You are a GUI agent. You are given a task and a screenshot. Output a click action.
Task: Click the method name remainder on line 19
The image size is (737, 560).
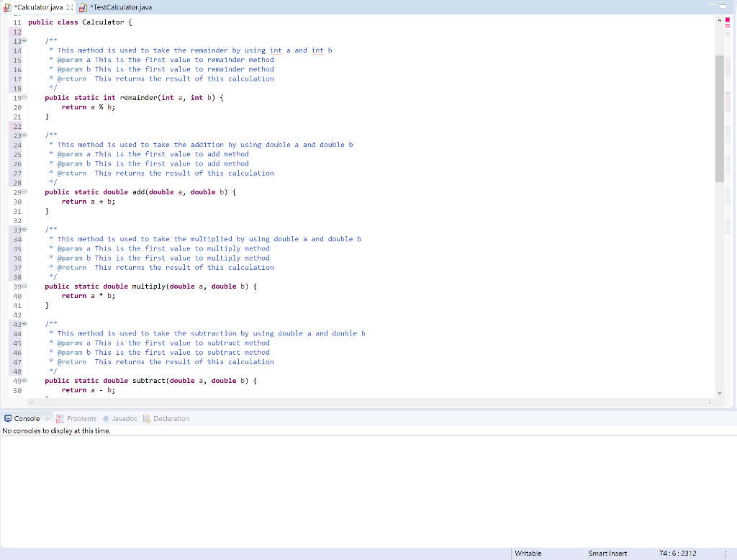click(139, 98)
